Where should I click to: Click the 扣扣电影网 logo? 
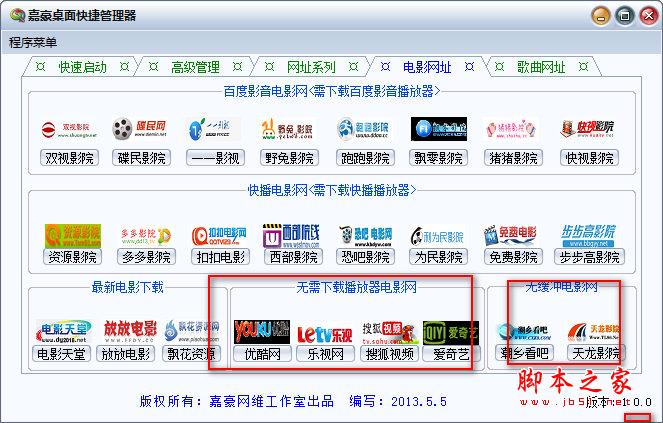[219, 236]
